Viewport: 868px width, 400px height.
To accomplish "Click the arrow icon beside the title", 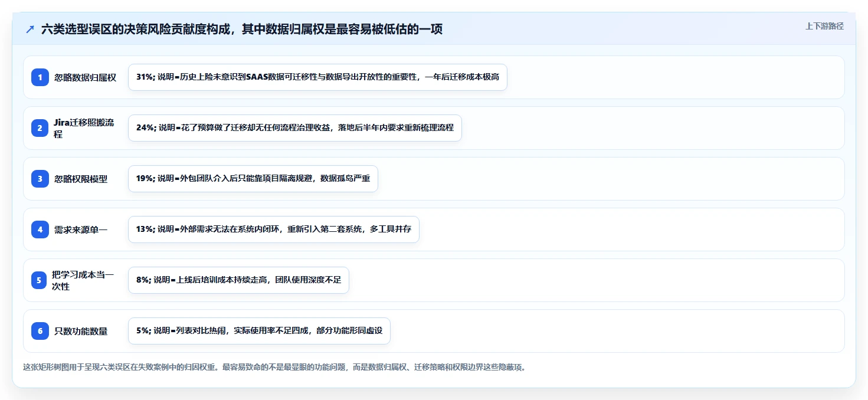I will [x=30, y=29].
